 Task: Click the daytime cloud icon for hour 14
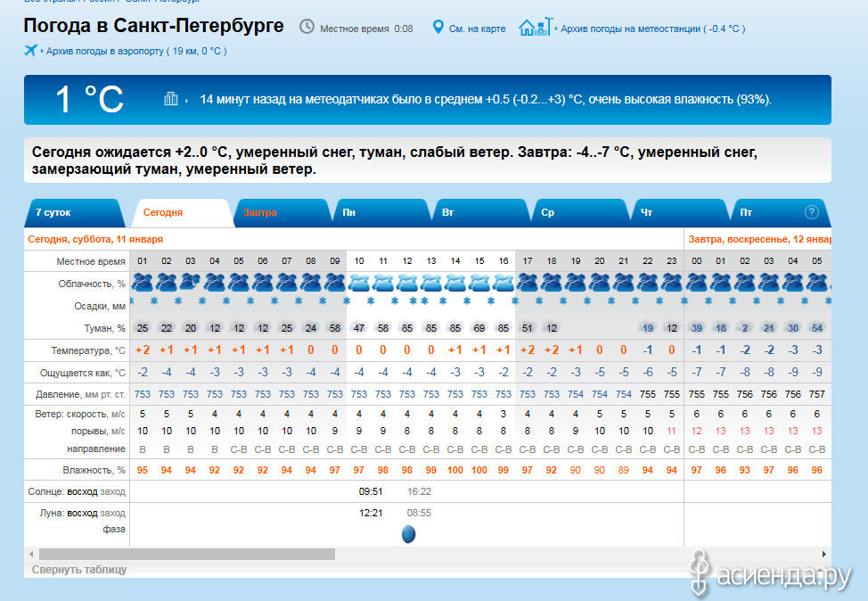pos(455,283)
